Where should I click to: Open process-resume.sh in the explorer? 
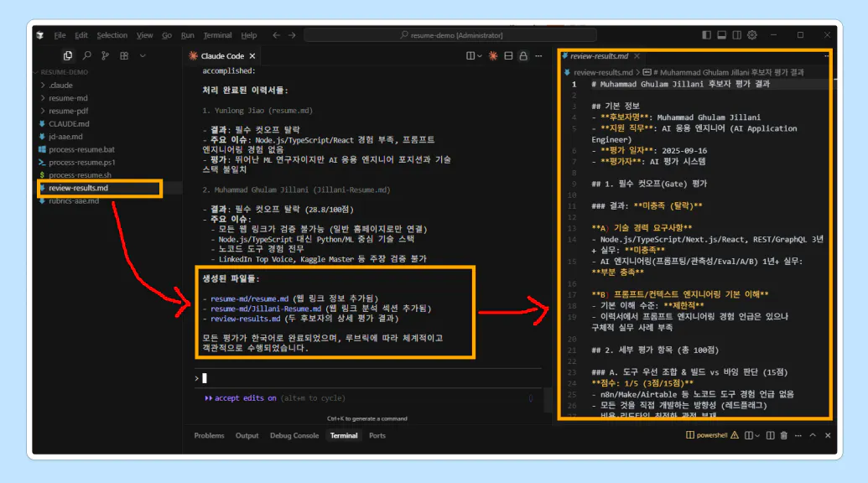tap(80, 174)
